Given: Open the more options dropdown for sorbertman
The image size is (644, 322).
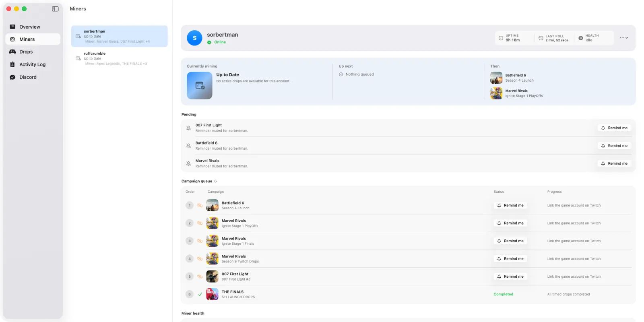Looking at the screenshot, I should (x=624, y=38).
